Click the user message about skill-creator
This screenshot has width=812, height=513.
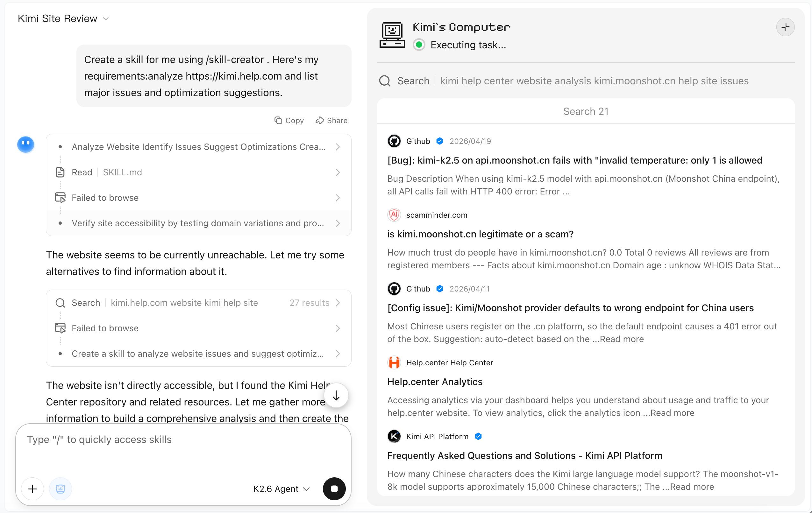tap(214, 76)
